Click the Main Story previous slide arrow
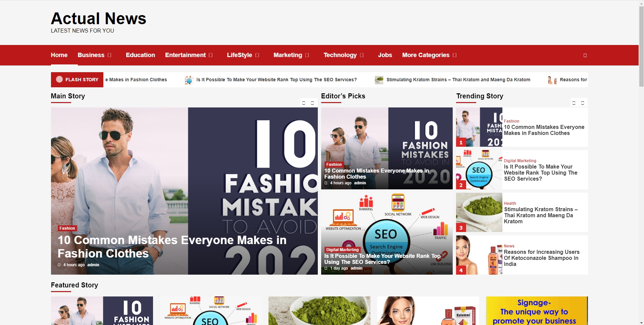The image size is (644, 325). click(x=304, y=103)
